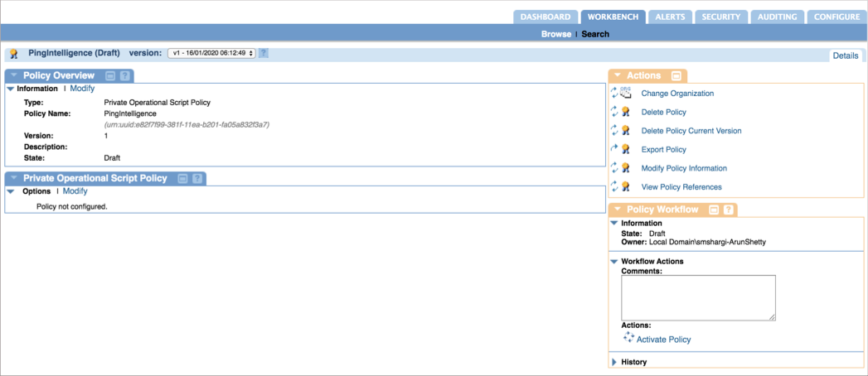Click help icon next to version dropdown
This screenshot has width=868, height=376.
264,53
